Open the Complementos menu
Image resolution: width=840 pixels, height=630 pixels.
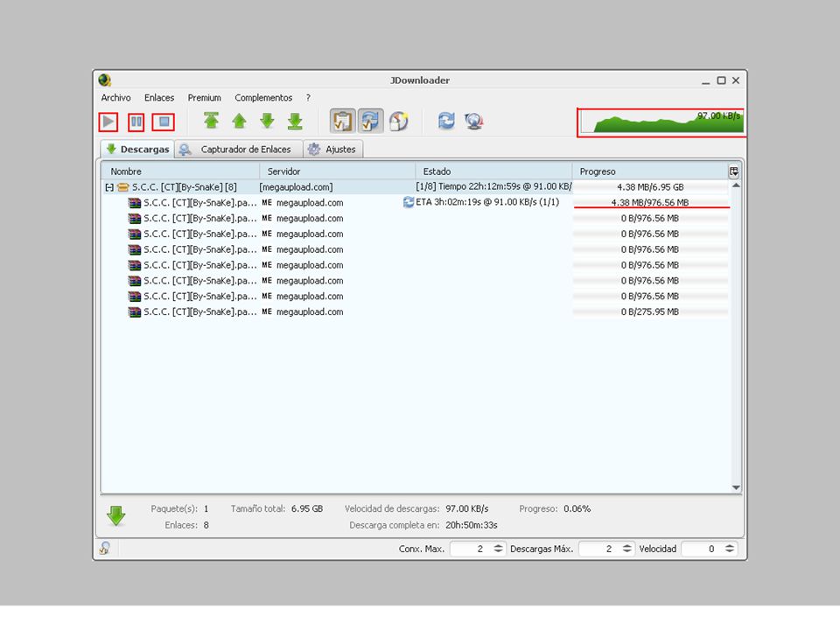(263, 97)
